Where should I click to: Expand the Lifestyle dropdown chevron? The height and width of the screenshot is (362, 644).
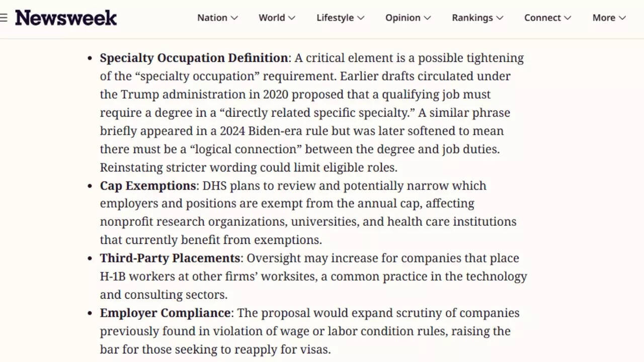click(361, 18)
